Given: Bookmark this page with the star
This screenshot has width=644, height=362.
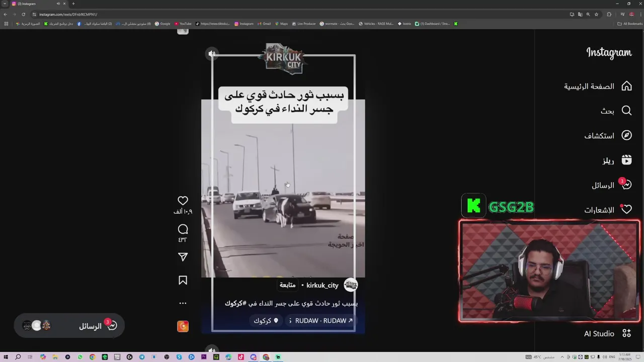Looking at the screenshot, I should [596, 14].
